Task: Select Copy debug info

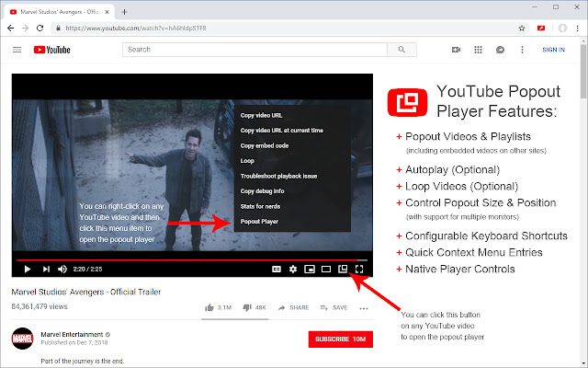Action: click(x=262, y=191)
